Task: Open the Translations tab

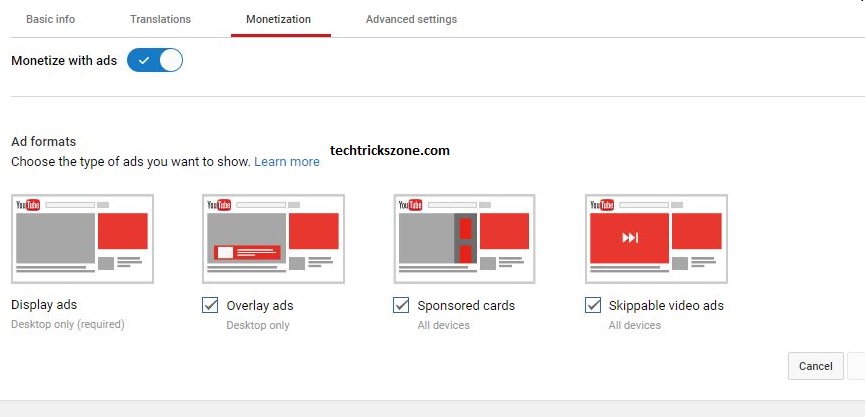Action: (x=160, y=19)
